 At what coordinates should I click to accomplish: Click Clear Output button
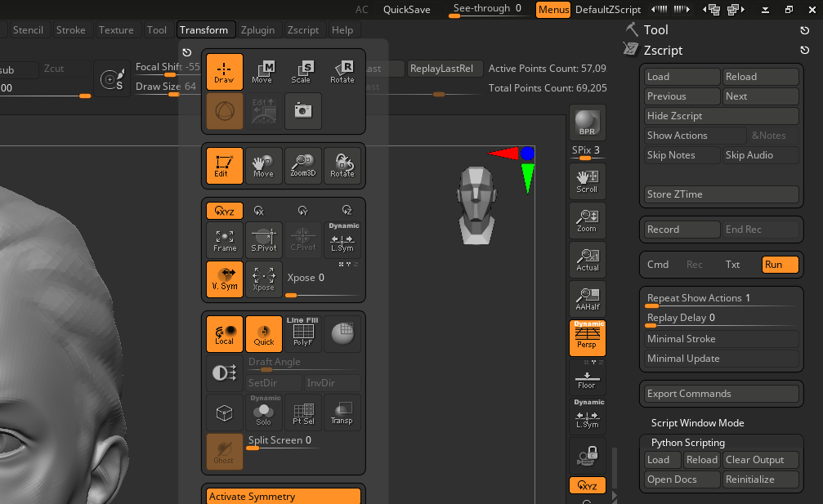(761, 459)
